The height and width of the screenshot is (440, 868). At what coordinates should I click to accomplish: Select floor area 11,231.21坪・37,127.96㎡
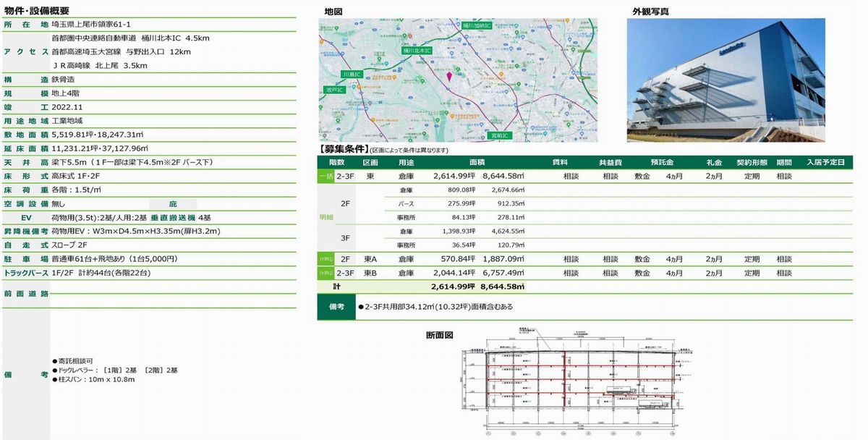[x=101, y=148]
